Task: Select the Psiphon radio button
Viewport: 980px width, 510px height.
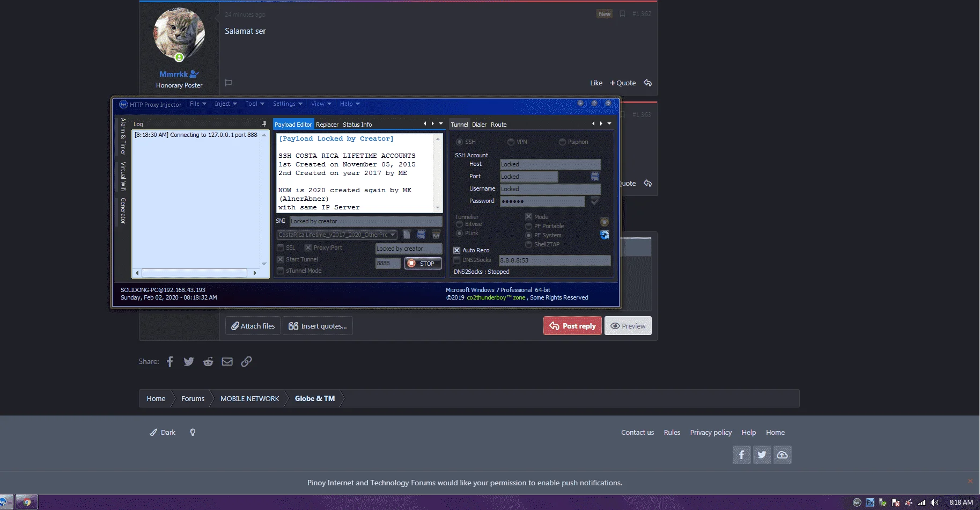Action: click(562, 142)
